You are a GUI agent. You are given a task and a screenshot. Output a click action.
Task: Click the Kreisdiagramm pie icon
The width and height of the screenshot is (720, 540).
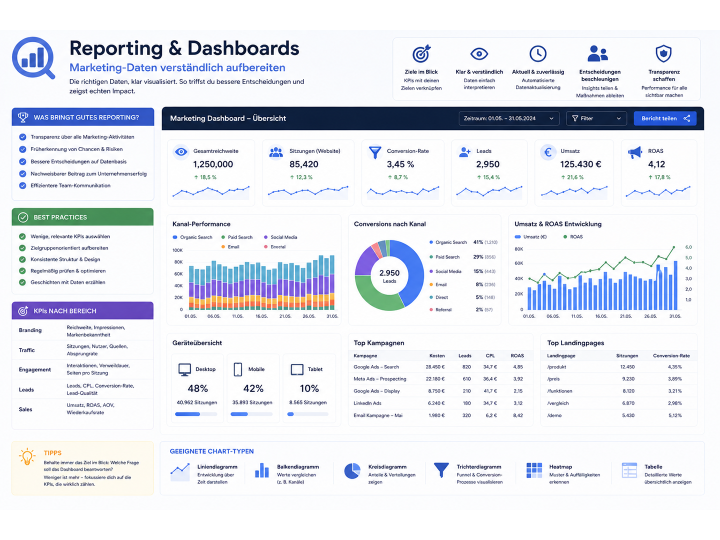[x=352, y=471]
